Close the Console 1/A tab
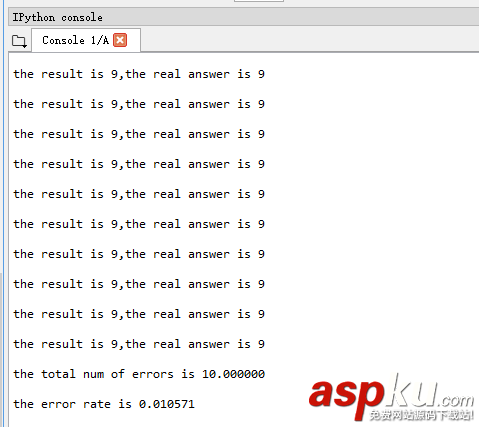 click(x=120, y=40)
